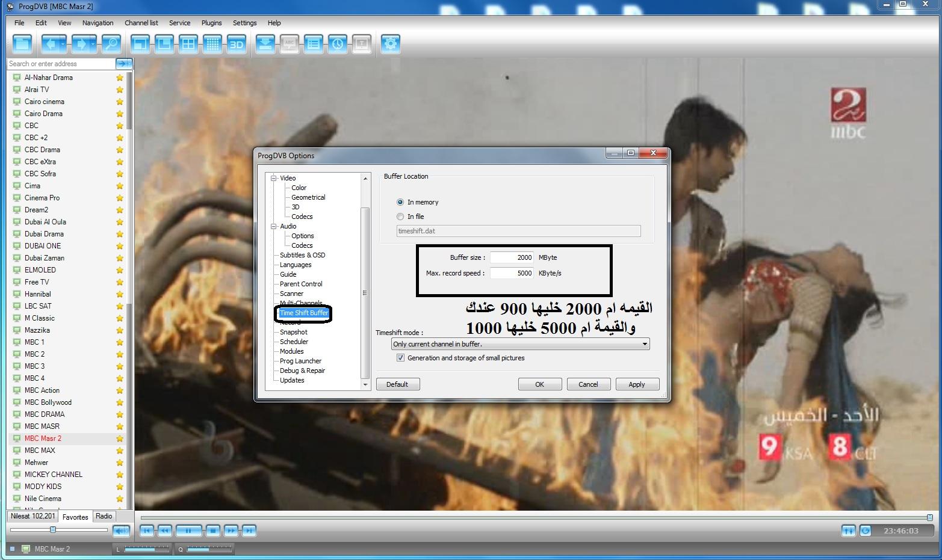Select Subtitles & OSD in the options tree
942x560 pixels.
click(x=302, y=255)
